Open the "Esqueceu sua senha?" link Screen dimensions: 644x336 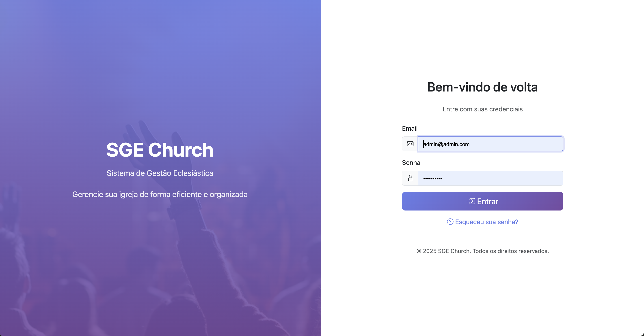(486, 222)
